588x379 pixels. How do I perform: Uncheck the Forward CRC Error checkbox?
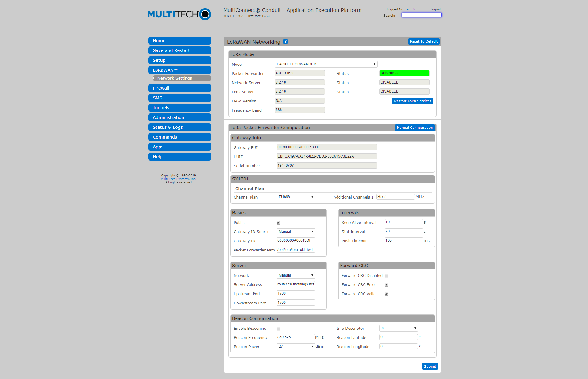tap(386, 285)
